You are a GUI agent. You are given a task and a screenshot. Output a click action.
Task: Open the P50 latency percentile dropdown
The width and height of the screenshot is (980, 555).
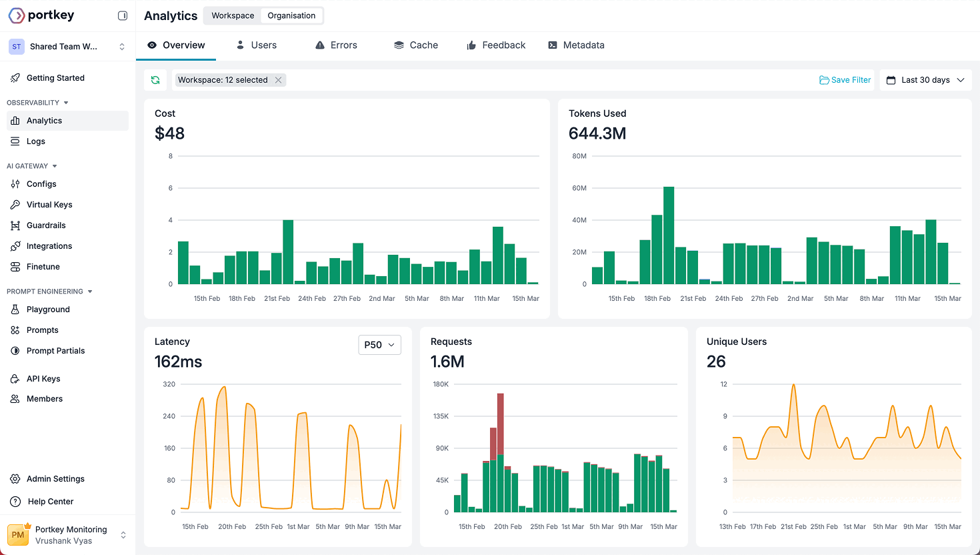tap(379, 345)
